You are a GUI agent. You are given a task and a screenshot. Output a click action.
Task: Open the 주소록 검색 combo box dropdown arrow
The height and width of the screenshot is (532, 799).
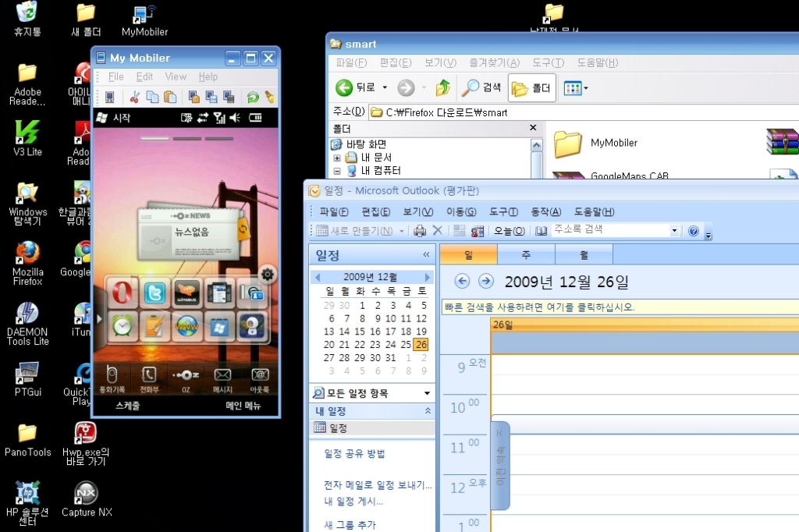pyautogui.click(x=674, y=230)
